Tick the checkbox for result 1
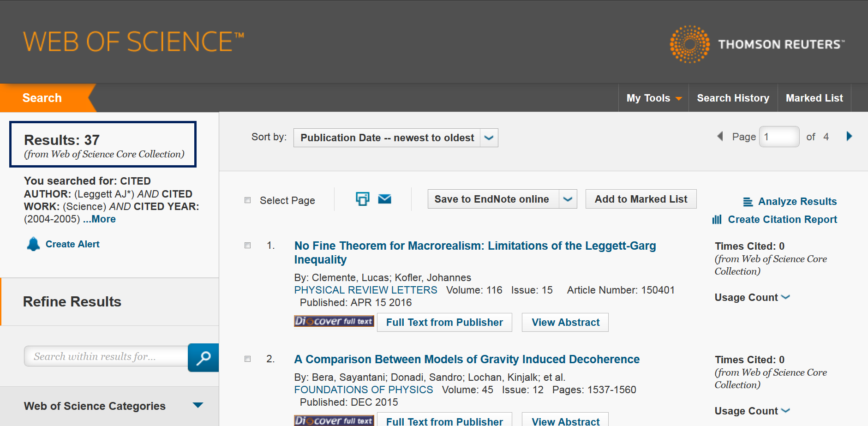The width and height of the screenshot is (868, 426). coord(248,246)
